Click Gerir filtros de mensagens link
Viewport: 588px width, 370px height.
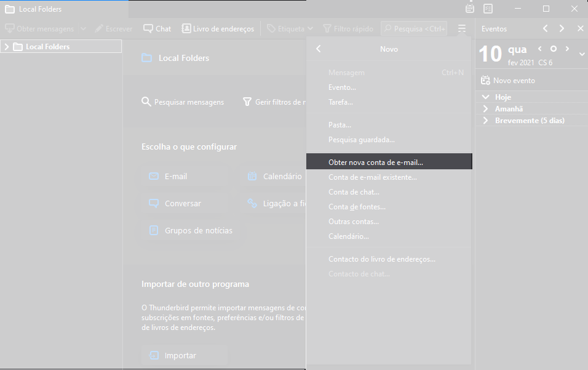coord(274,102)
